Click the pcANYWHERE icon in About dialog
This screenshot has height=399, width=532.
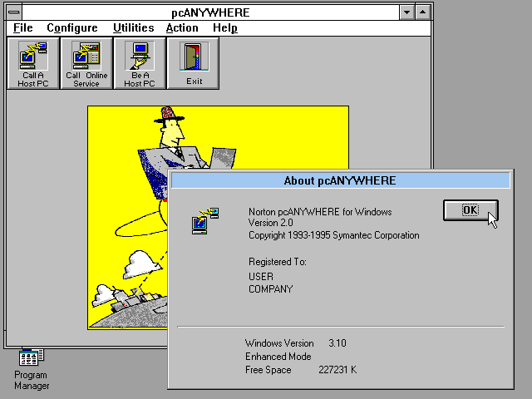coord(205,221)
